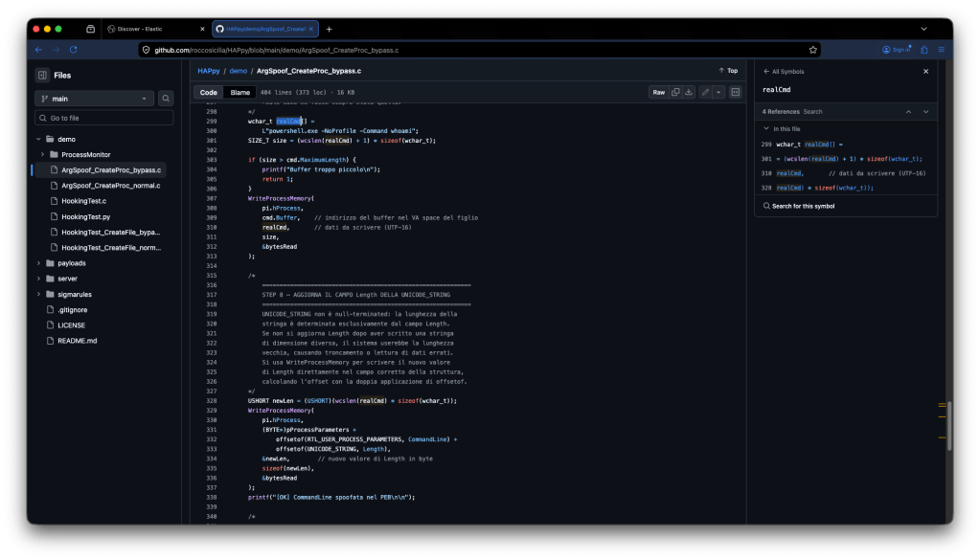Copy the raw file contents
Viewport: 980px width, 560px height.
(x=675, y=92)
